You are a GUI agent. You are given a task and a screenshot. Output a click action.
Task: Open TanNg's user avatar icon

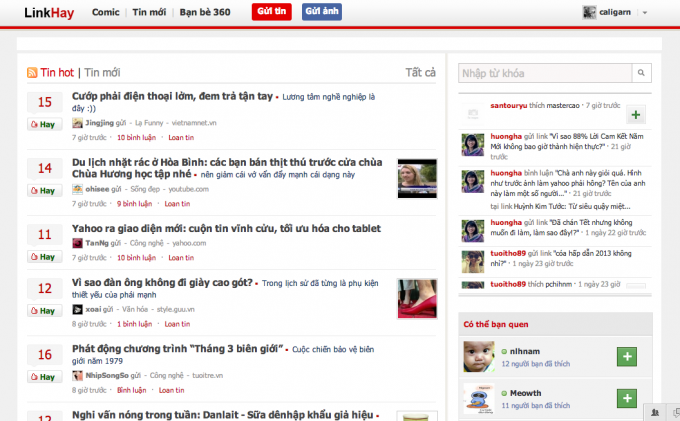click(77, 243)
